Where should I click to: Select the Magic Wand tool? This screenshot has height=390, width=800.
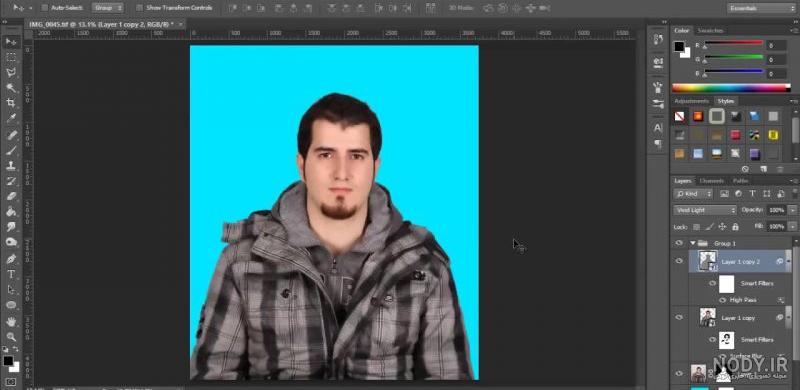[x=11, y=88]
